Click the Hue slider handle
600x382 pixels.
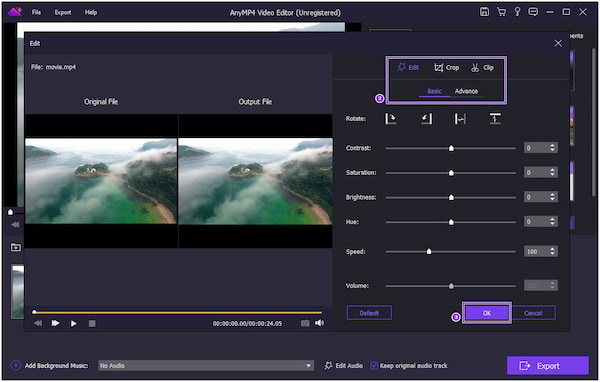tap(451, 222)
